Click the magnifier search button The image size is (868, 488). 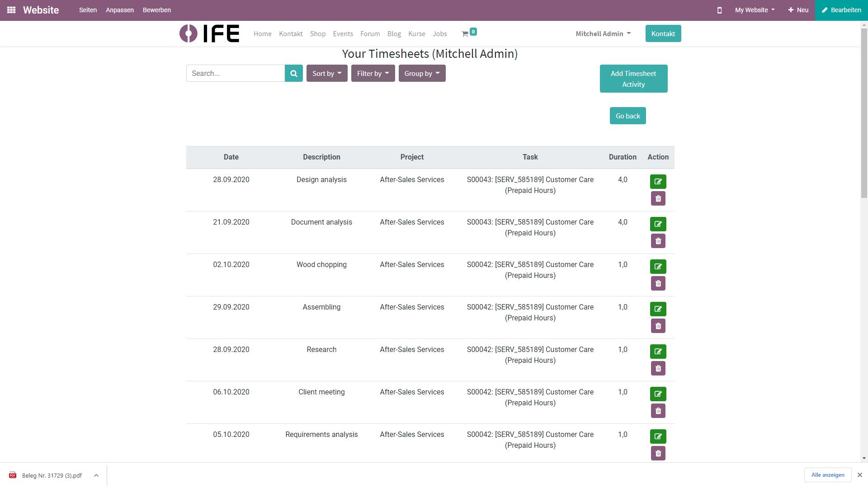click(x=293, y=73)
